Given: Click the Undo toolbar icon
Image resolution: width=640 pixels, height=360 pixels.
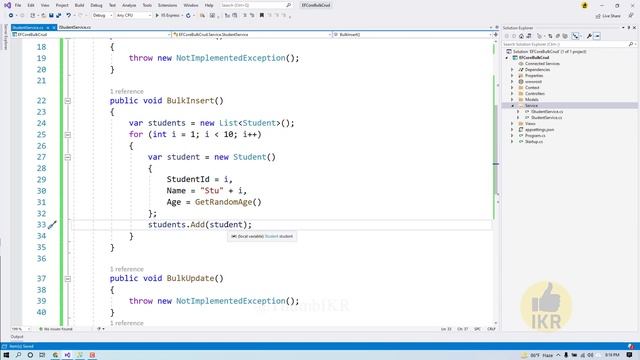Looking at the screenshot, I should pos(69,16).
